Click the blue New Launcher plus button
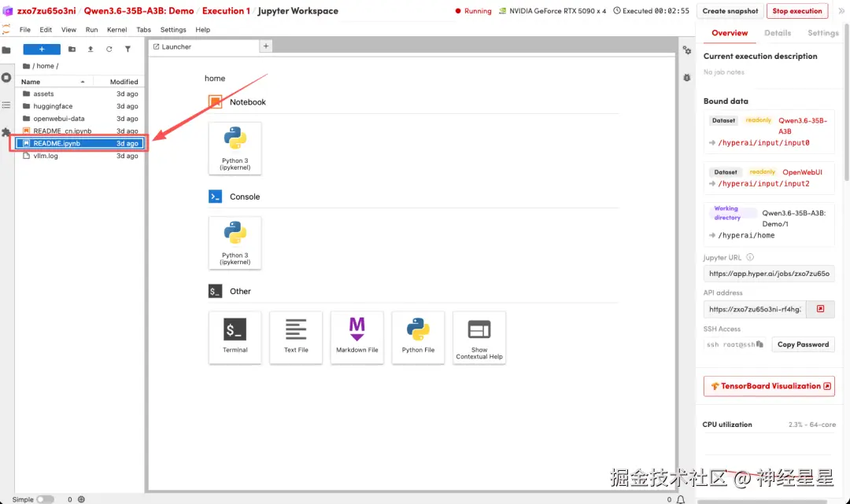Viewport: 850px width, 504px height. (x=42, y=50)
